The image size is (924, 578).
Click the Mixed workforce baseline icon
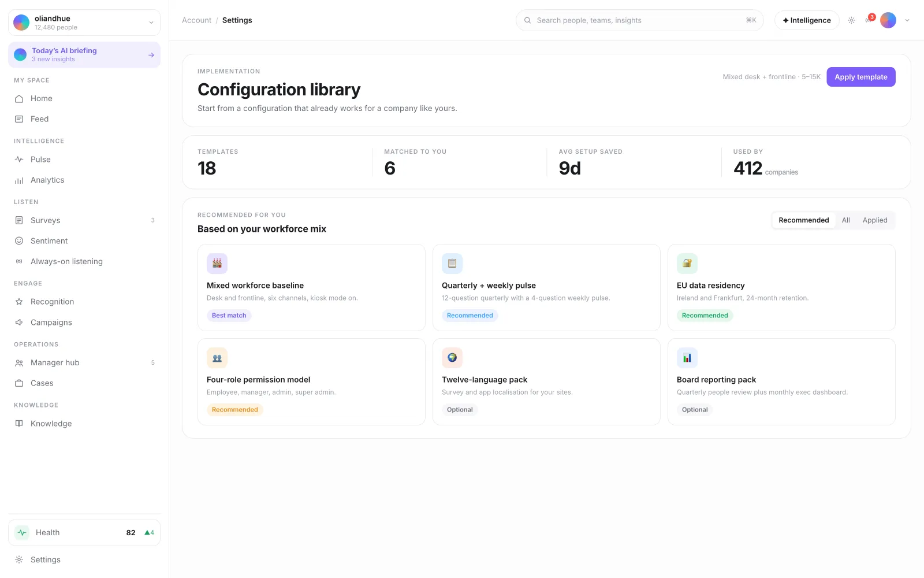click(x=217, y=264)
